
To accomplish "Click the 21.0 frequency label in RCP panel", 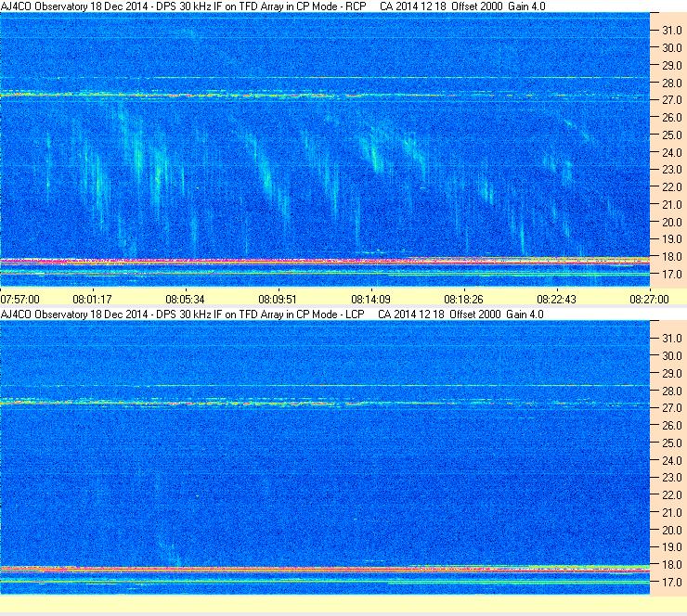I will pos(672,205).
